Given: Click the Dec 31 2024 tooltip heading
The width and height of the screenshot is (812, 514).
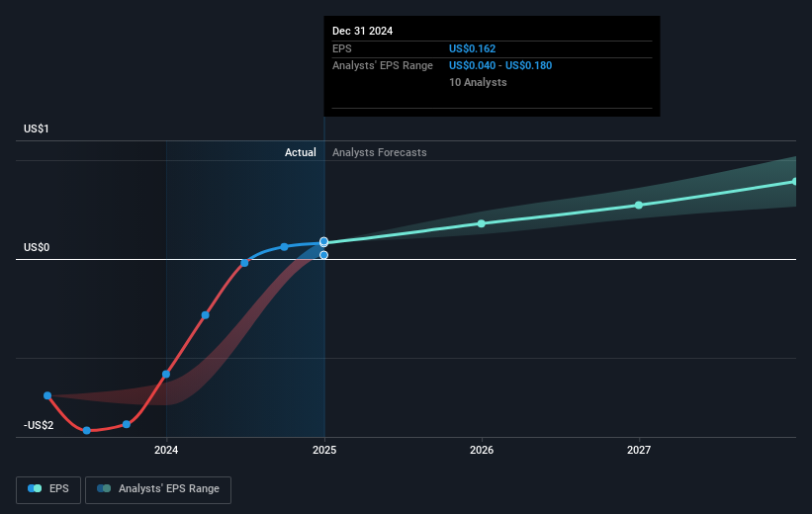Looking at the screenshot, I should pos(363,31).
